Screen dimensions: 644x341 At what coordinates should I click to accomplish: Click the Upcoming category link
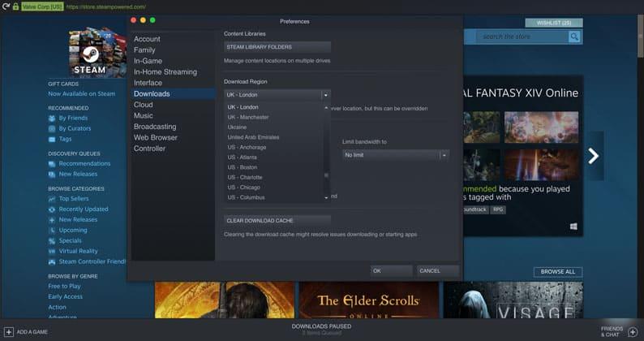pos(73,231)
